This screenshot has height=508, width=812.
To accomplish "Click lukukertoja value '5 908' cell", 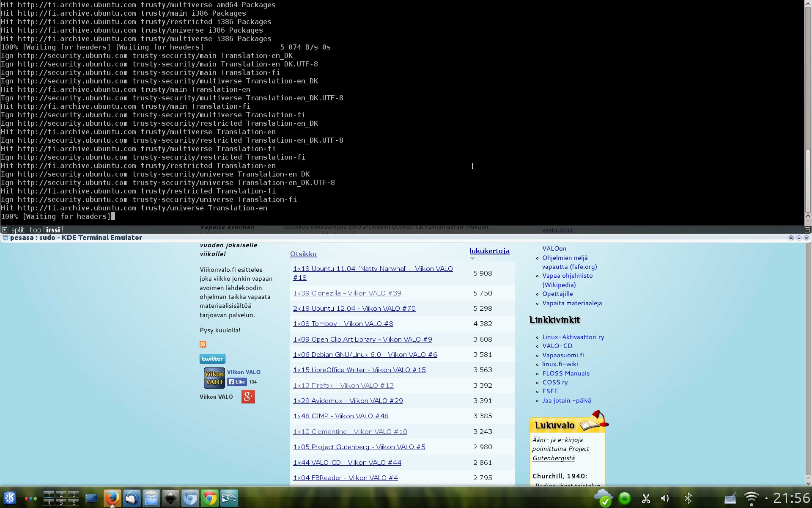I will [483, 273].
